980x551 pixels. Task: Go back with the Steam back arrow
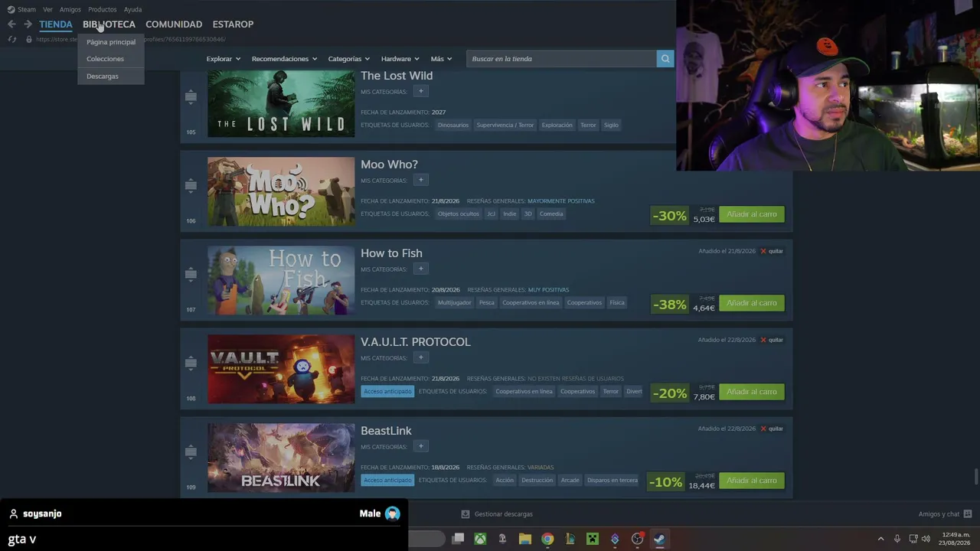coord(11,24)
